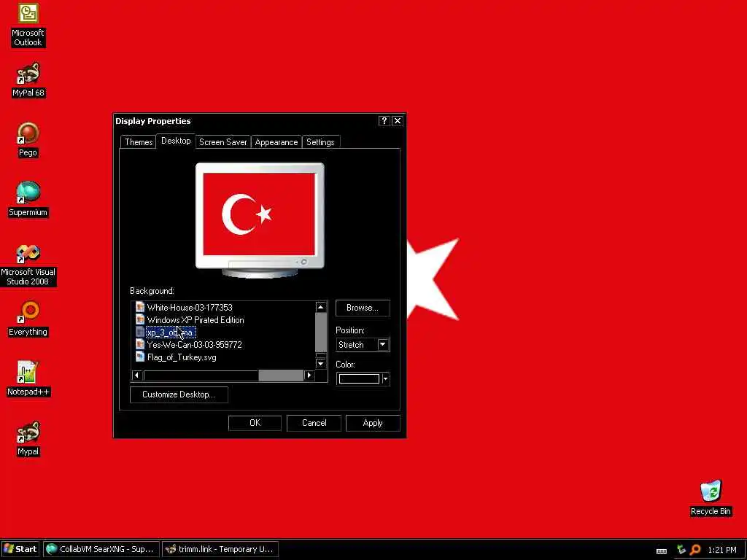Screen dimensions: 747x560
Task: Open the Settings tab
Action: click(x=320, y=142)
